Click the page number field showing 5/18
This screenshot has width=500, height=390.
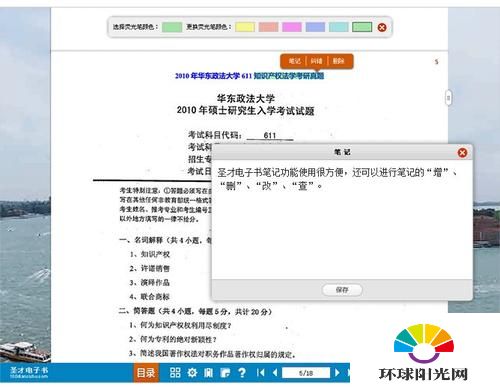[x=306, y=373]
